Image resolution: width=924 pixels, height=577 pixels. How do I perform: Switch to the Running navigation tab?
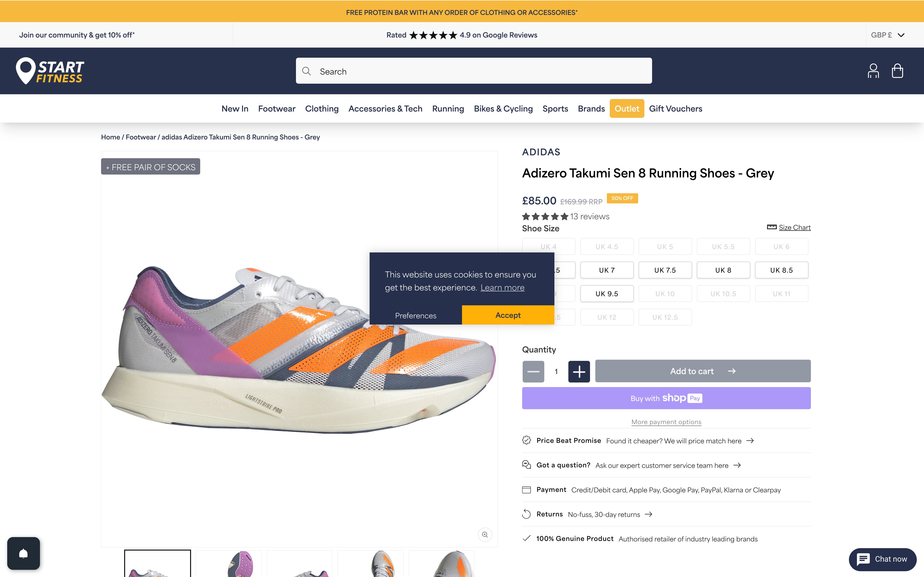coord(448,108)
